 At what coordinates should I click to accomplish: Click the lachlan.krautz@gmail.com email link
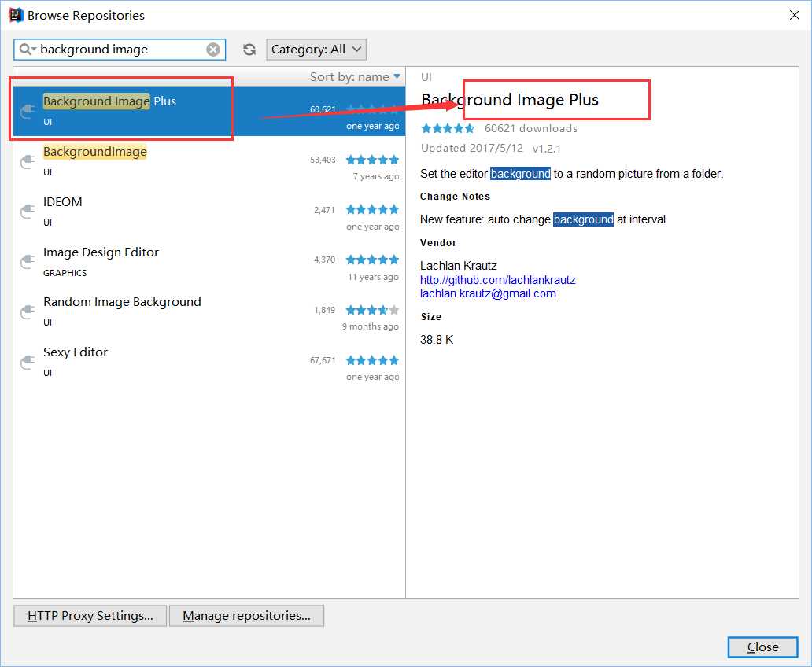coord(488,293)
